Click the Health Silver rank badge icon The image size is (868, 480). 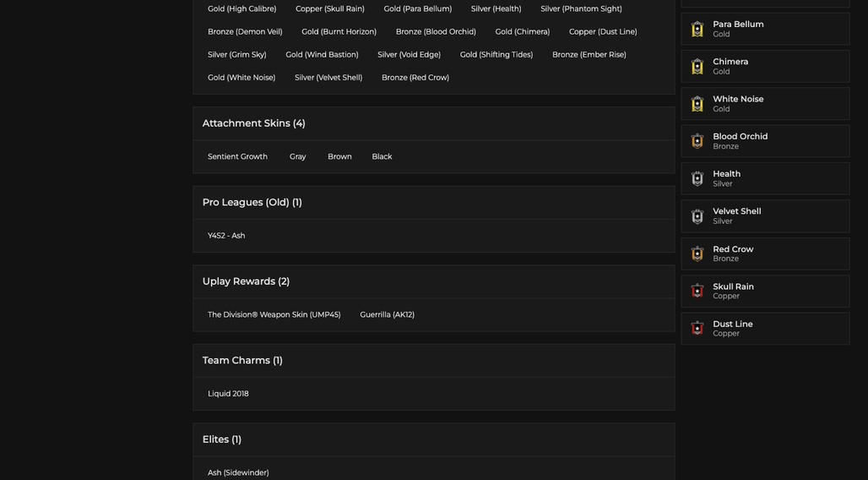point(697,178)
